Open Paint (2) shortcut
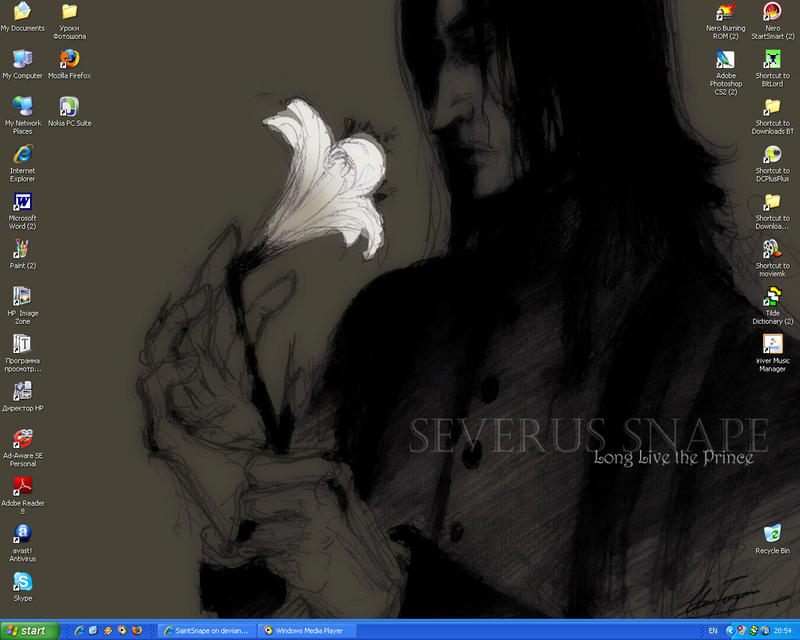Screen dimensions: 800x640 coord(22,254)
